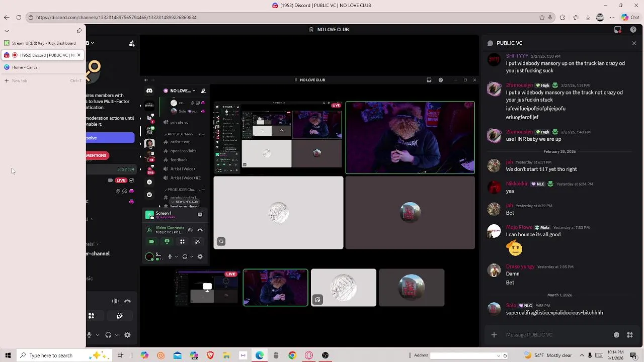The height and width of the screenshot is (362, 644).
Task: Click read aloud microphone icon in address bar
Action: point(550,17)
